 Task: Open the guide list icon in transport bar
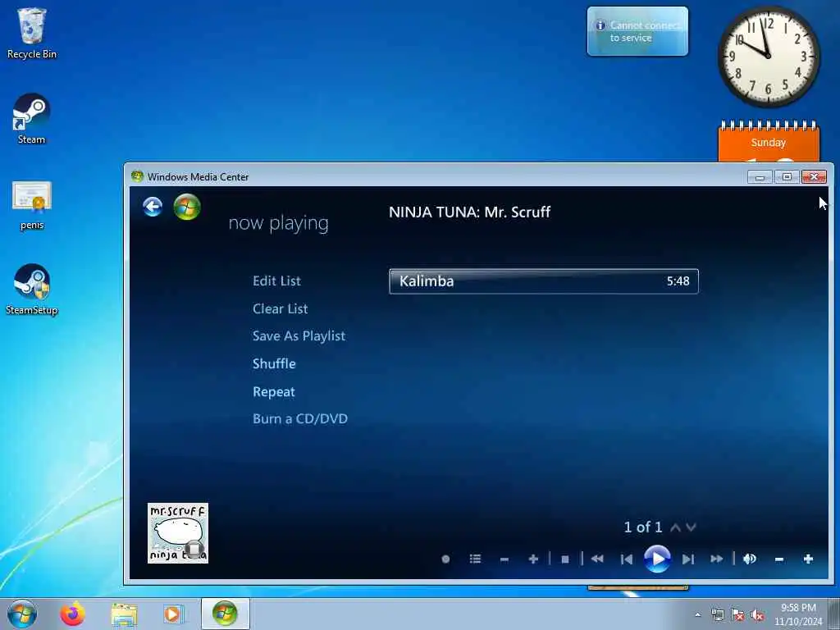click(x=475, y=559)
